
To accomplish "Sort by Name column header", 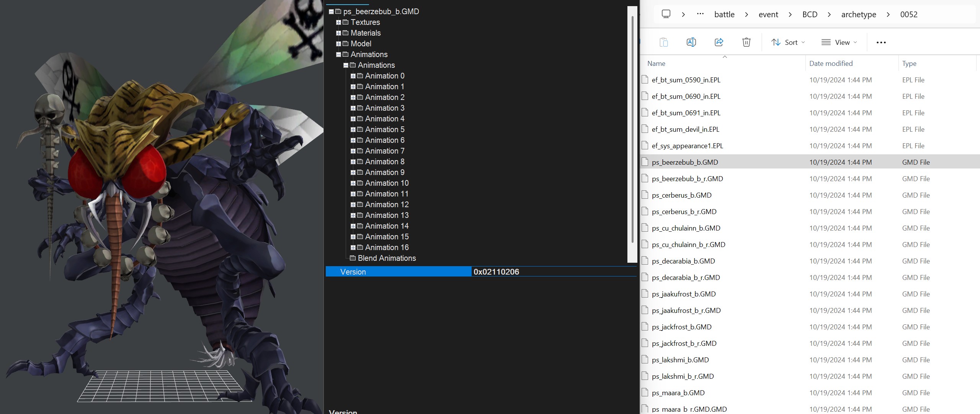I will click(x=724, y=64).
